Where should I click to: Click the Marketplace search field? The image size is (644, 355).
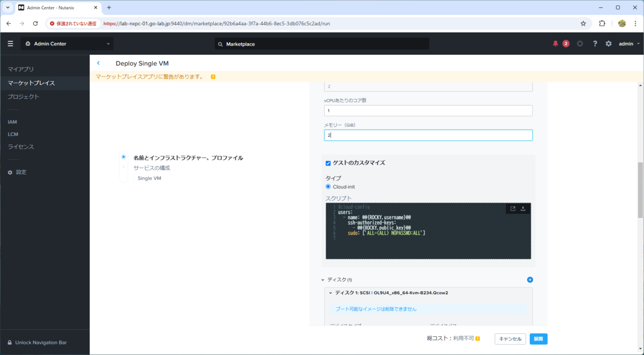(322, 44)
